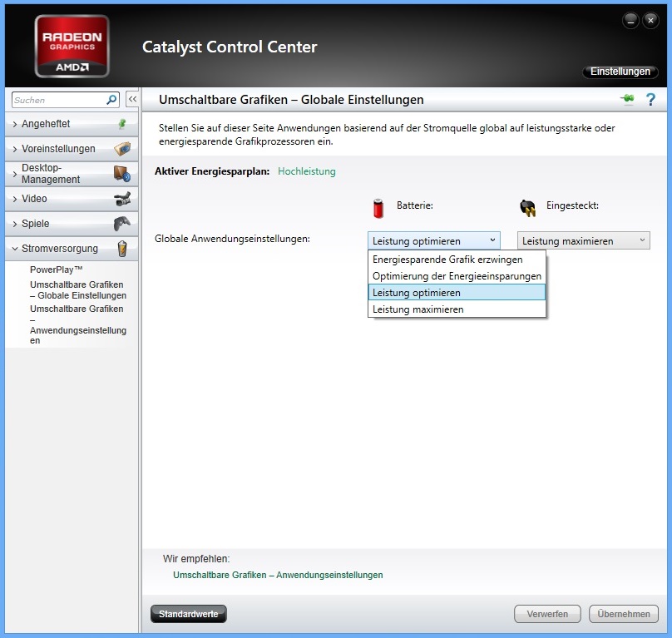Click the Video camera icon

click(x=122, y=199)
